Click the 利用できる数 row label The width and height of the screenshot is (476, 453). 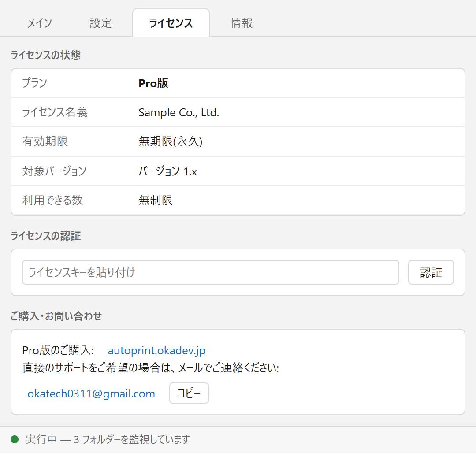point(52,200)
